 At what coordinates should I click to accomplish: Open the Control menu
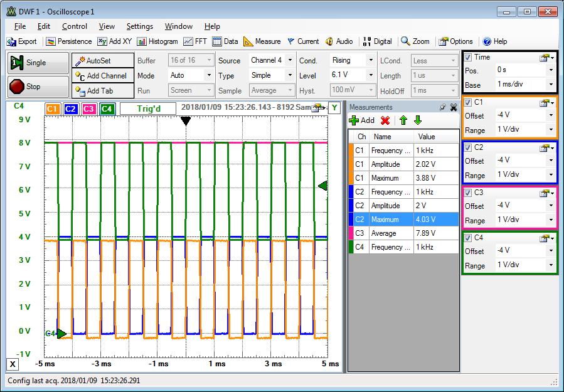[x=75, y=26]
